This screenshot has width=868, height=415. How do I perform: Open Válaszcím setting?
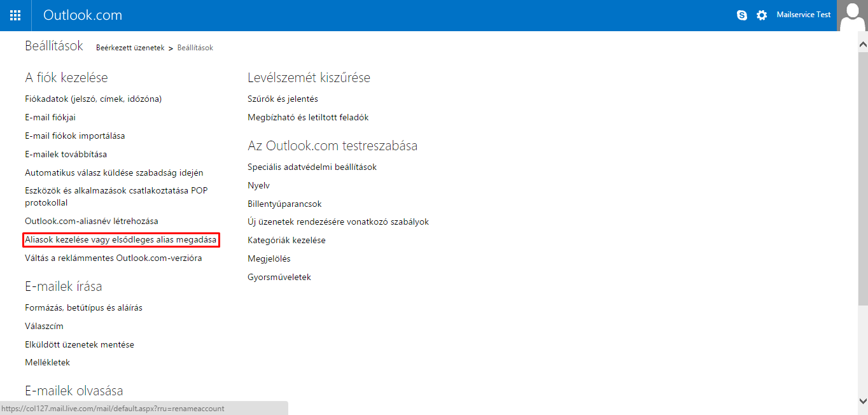[x=44, y=326]
